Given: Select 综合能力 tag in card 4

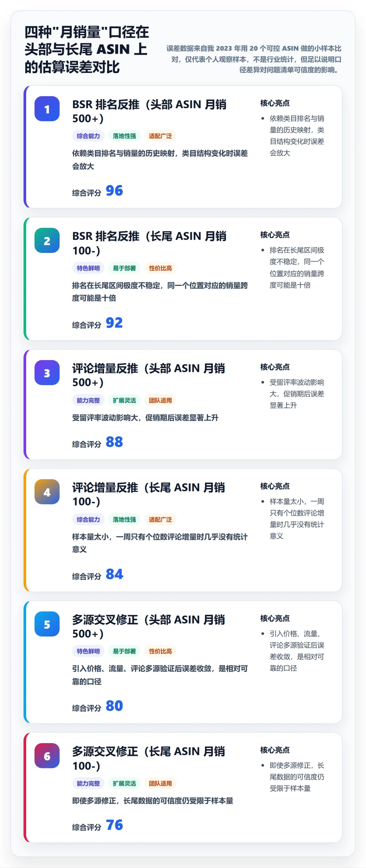Looking at the screenshot, I should [x=88, y=519].
